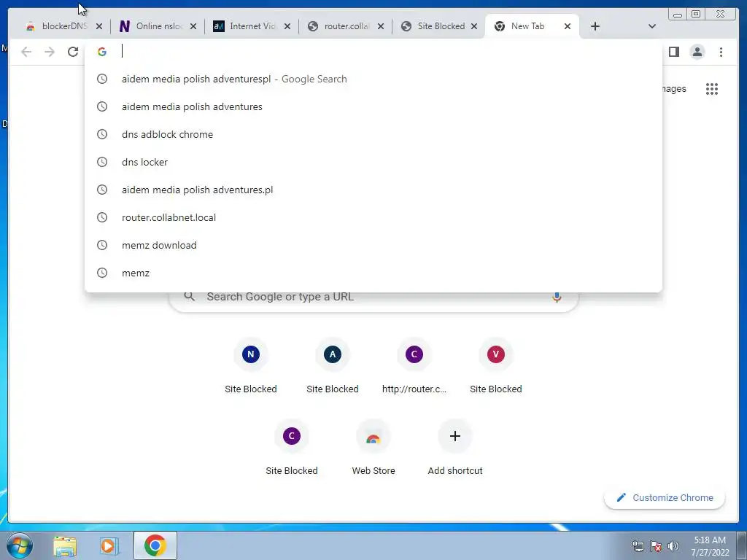Select the Chrome taskbar button
Viewport: 747px width, 560px height.
pos(155,545)
